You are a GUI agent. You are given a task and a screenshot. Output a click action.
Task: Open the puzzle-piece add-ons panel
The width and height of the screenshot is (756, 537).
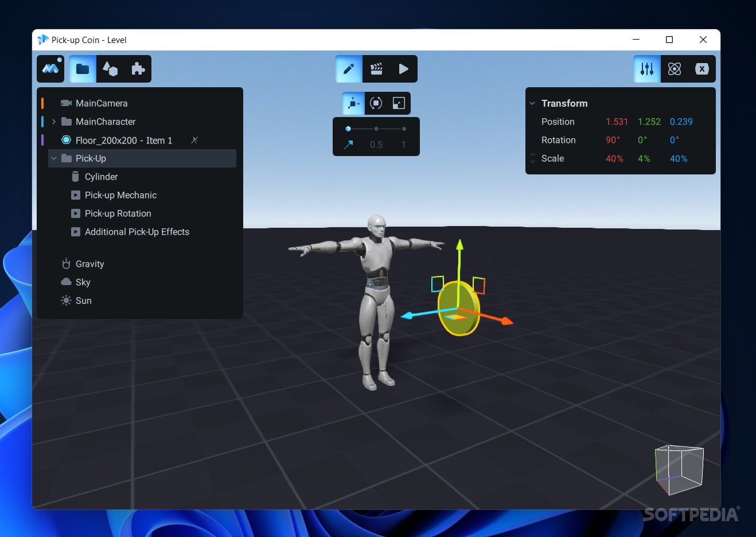point(138,69)
